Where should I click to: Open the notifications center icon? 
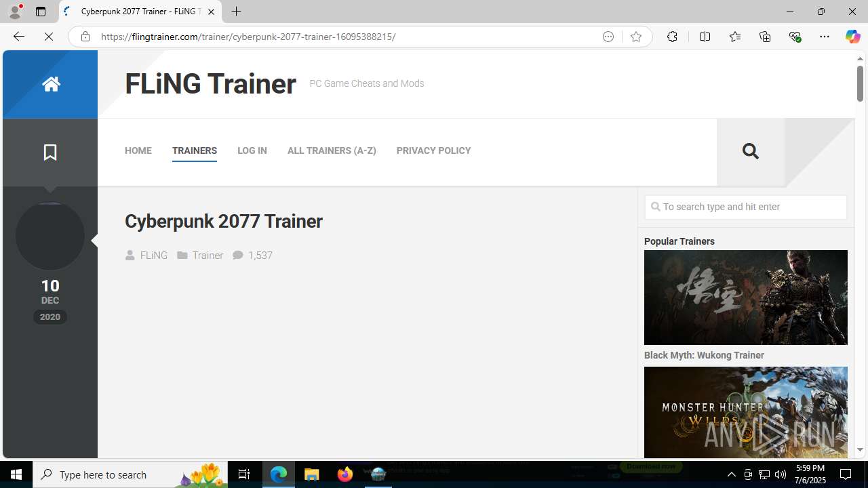click(x=846, y=474)
